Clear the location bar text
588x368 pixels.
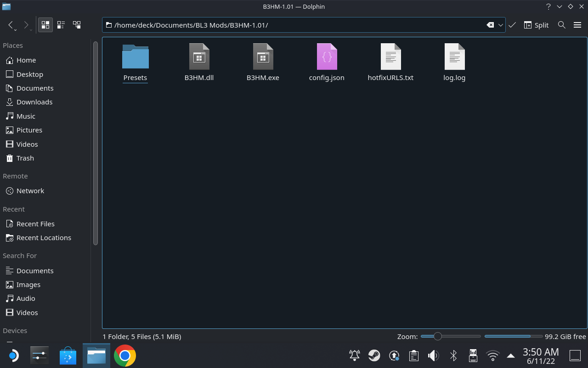490,25
